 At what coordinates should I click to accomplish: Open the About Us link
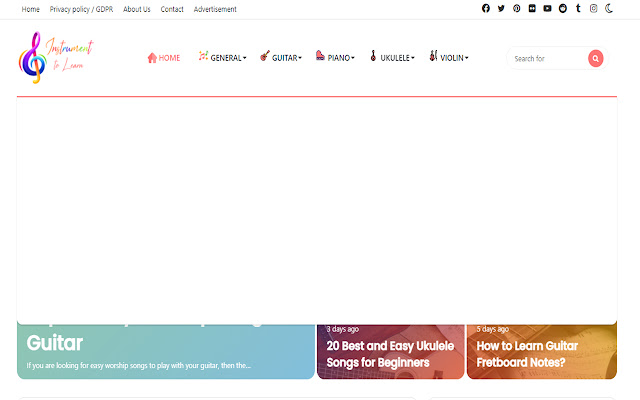coord(137,9)
